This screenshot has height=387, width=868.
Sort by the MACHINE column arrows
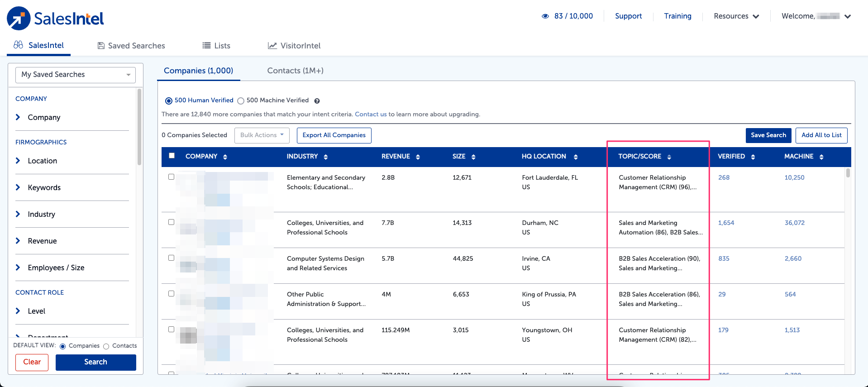click(821, 157)
